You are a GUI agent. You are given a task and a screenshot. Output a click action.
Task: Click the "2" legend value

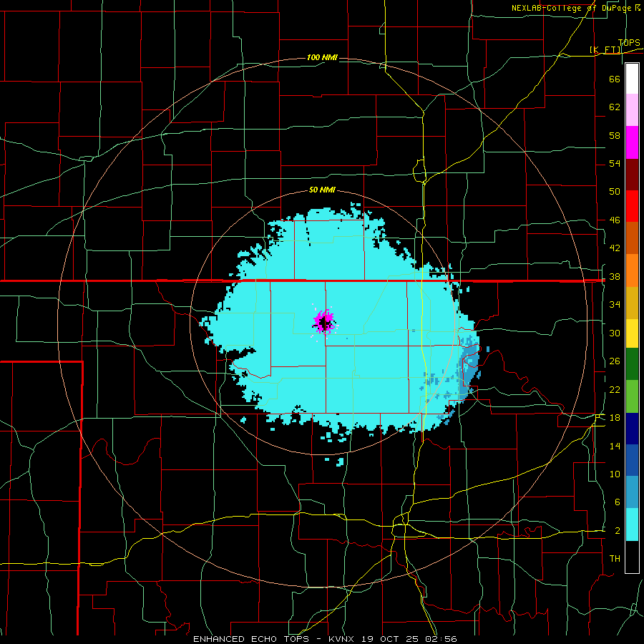point(617,531)
